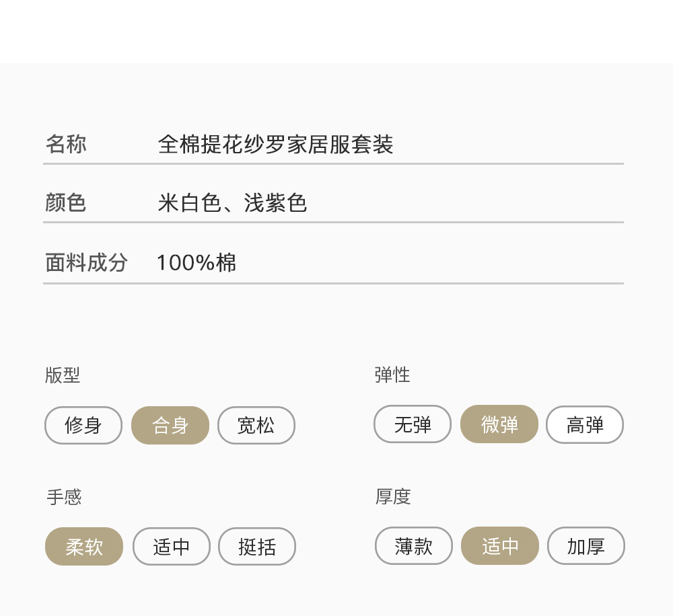Choose 适中 under the 手感 section
The height and width of the screenshot is (616, 673).
click(x=172, y=547)
